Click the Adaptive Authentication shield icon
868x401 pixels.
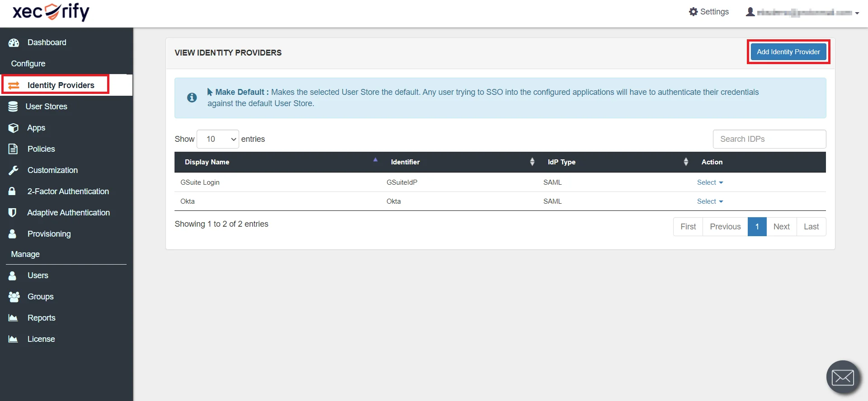coord(13,213)
